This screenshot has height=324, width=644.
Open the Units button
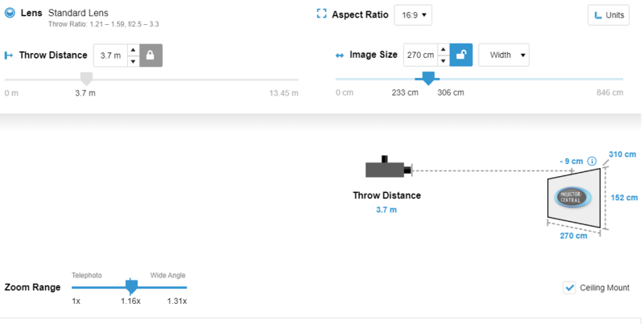pos(608,15)
